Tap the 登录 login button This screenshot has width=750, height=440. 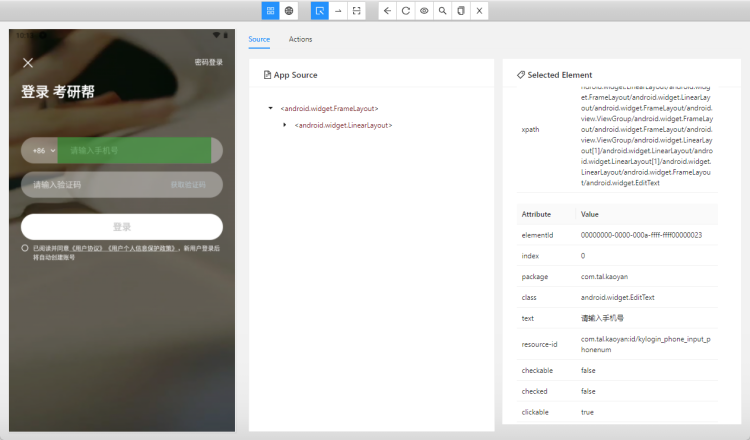[x=122, y=227]
